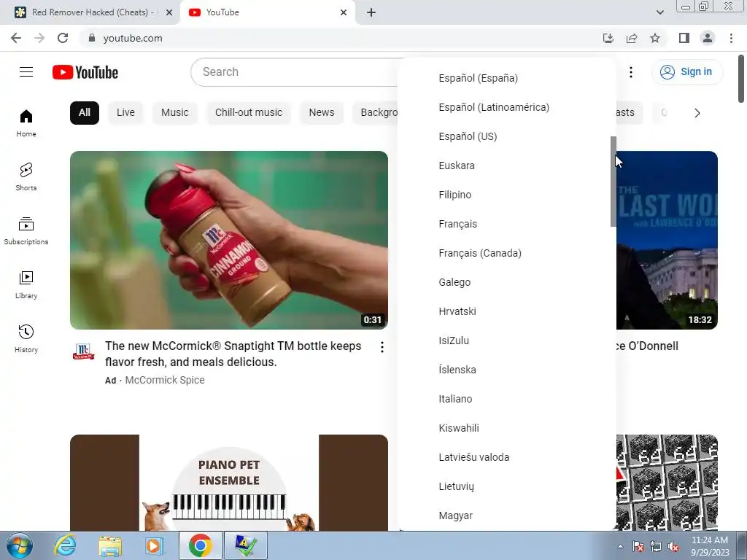Screen dimensions: 747x560
Task: Open Subscriptions in the sidebar
Action: 26,230
